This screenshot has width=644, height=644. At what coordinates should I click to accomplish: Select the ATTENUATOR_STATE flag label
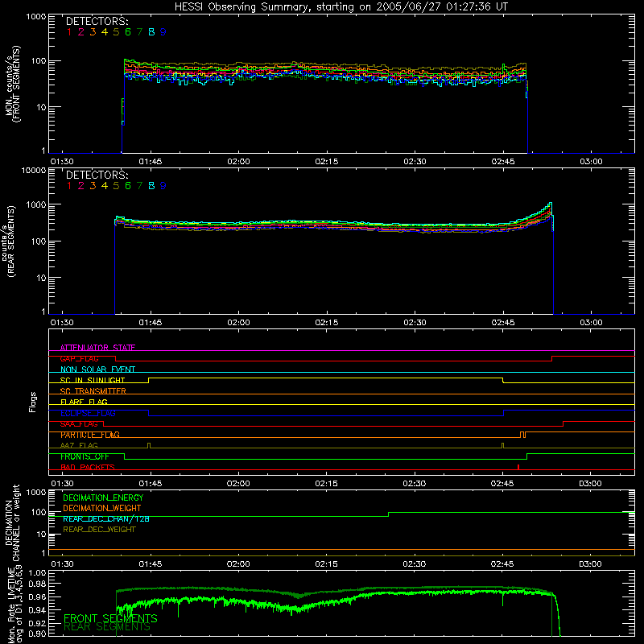[97, 348]
